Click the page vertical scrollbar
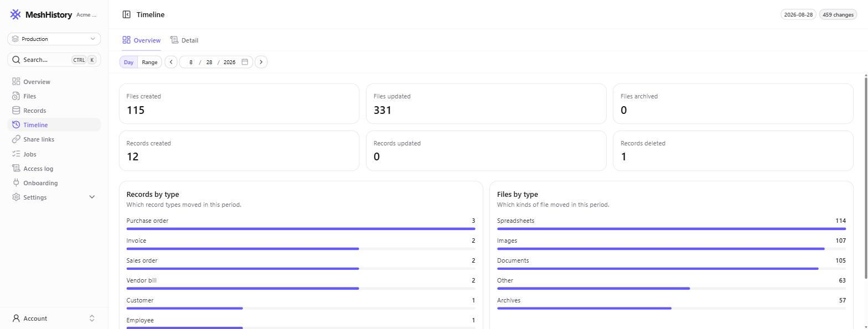 (866, 177)
